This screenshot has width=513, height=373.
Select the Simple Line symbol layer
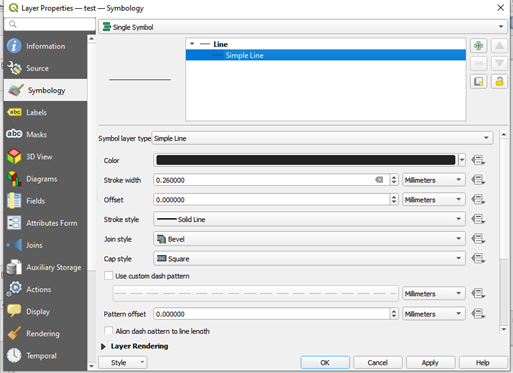pyautogui.click(x=326, y=55)
